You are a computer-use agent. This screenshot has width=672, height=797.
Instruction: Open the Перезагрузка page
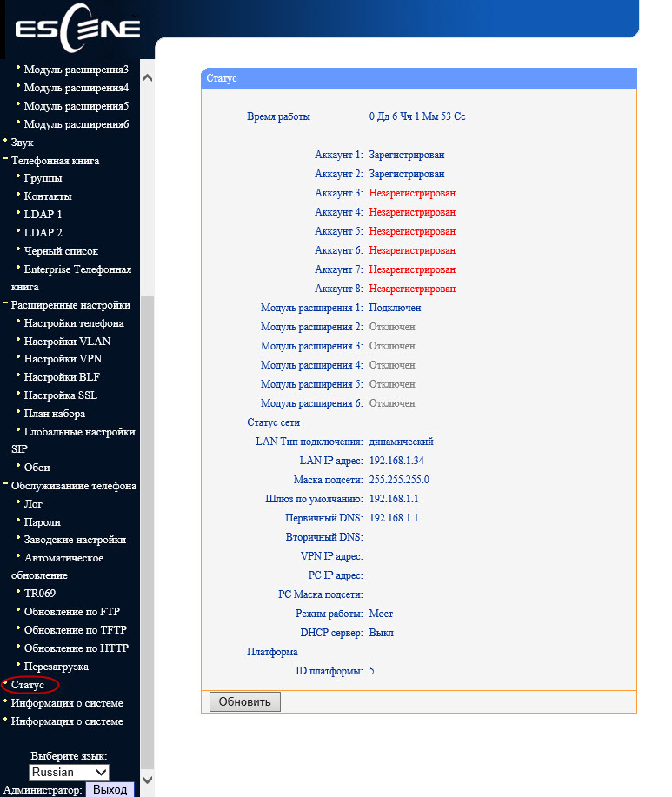pos(56,667)
